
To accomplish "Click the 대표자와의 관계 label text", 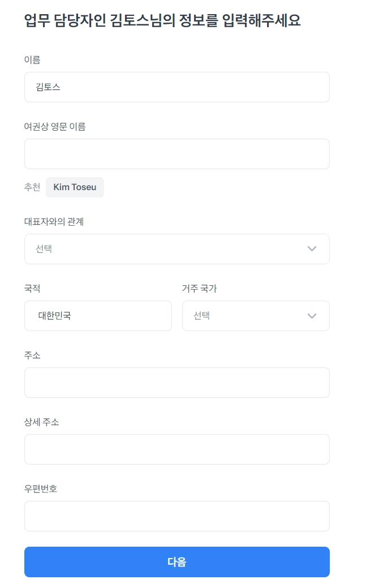I will (x=54, y=222).
